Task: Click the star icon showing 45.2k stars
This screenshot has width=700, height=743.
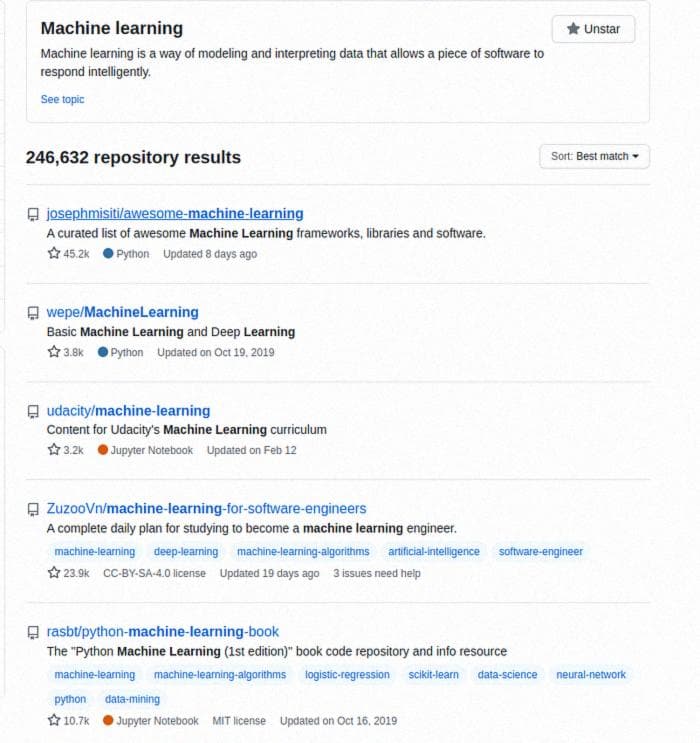Action: (x=54, y=253)
